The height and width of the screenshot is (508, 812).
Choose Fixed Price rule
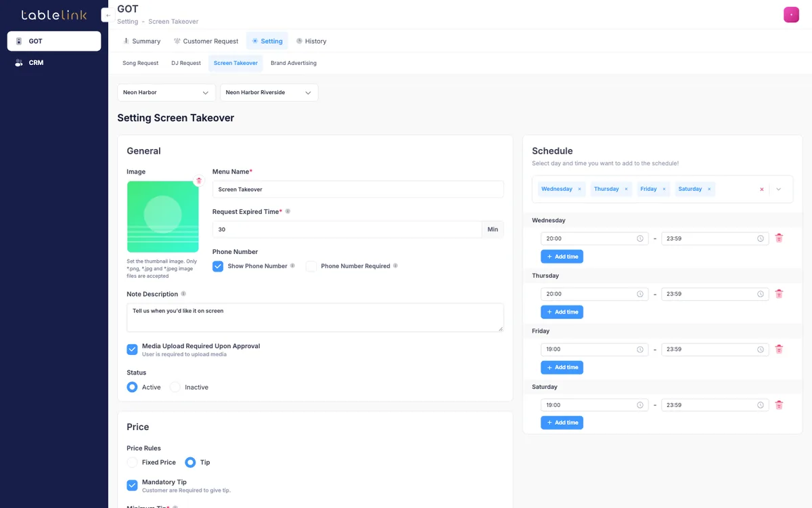132,462
